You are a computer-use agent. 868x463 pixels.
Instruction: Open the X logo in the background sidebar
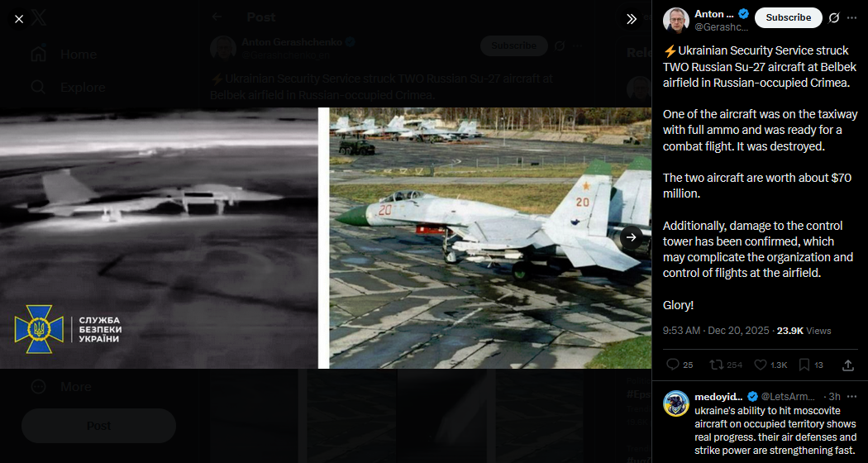(x=39, y=19)
